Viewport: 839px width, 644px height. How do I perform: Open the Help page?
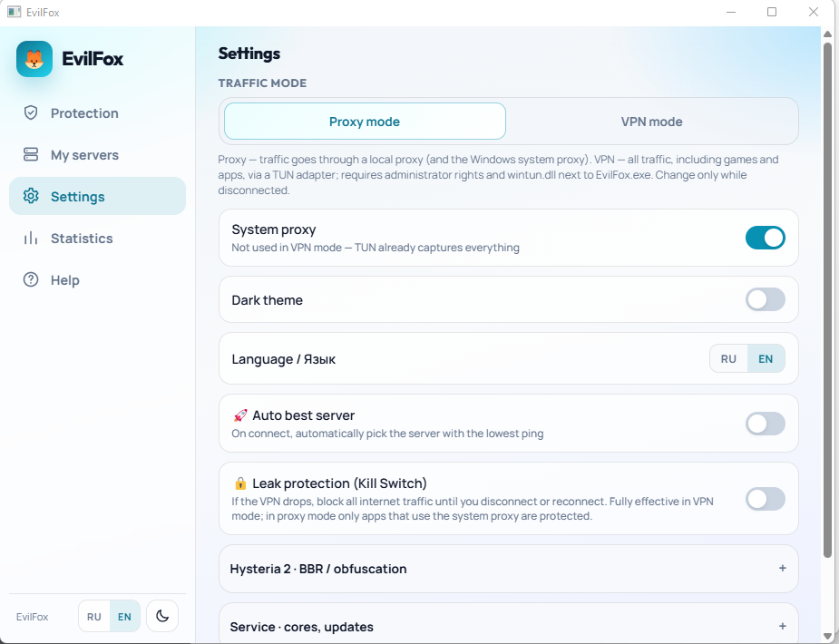97,279
